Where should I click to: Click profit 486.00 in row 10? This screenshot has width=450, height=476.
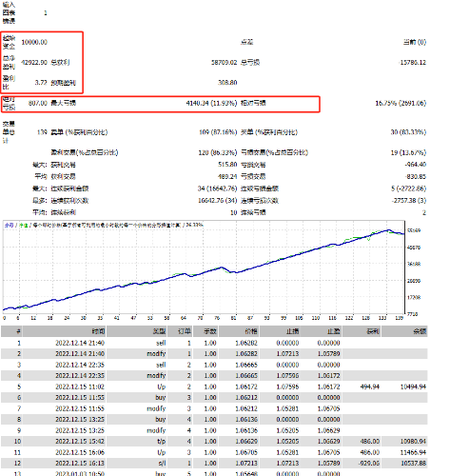pos(370,441)
